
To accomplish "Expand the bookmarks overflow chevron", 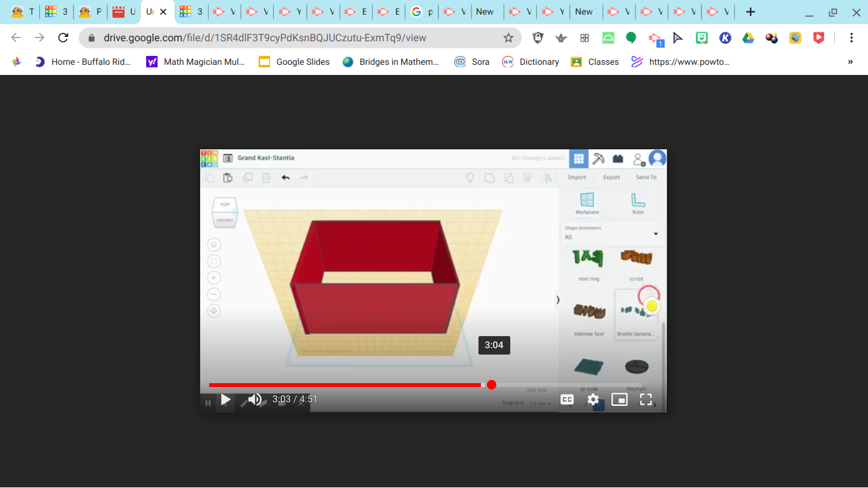I will pyautogui.click(x=850, y=62).
